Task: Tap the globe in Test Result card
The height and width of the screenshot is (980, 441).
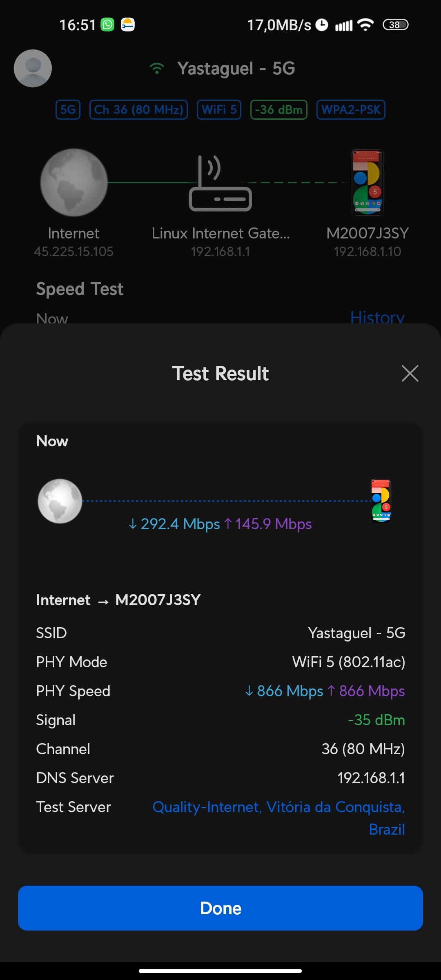Action: (x=60, y=501)
